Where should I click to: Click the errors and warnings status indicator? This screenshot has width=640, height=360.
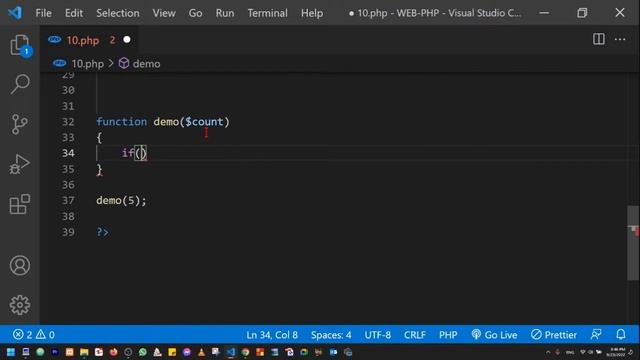click(x=33, y=335)
